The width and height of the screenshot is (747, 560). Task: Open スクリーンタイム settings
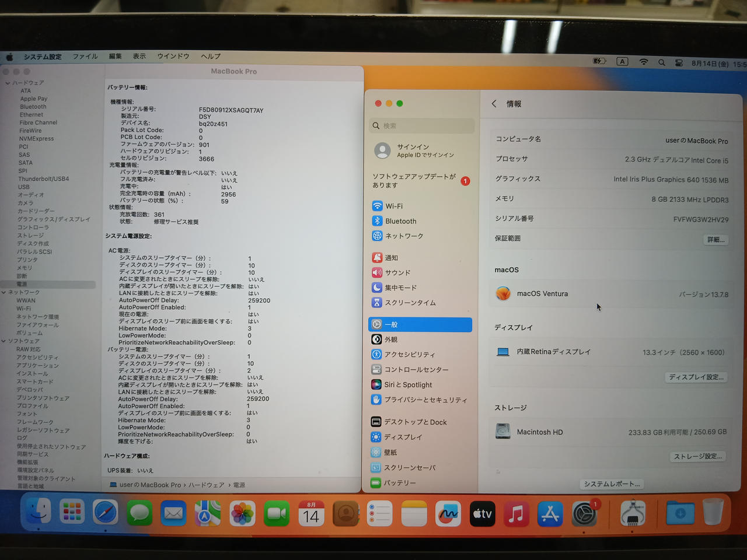click(420, 303)
